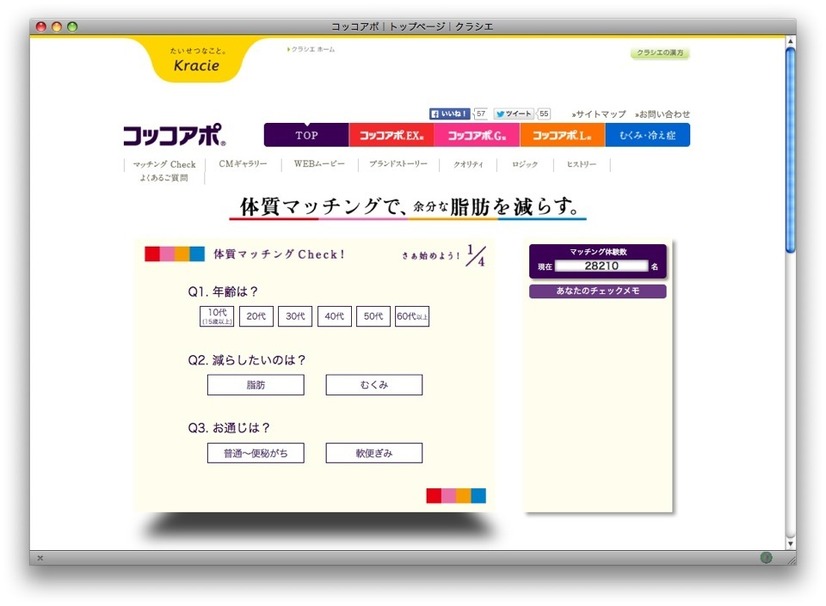Choose age option 50代
826x606 pixels.
click(x=373, y=316)
